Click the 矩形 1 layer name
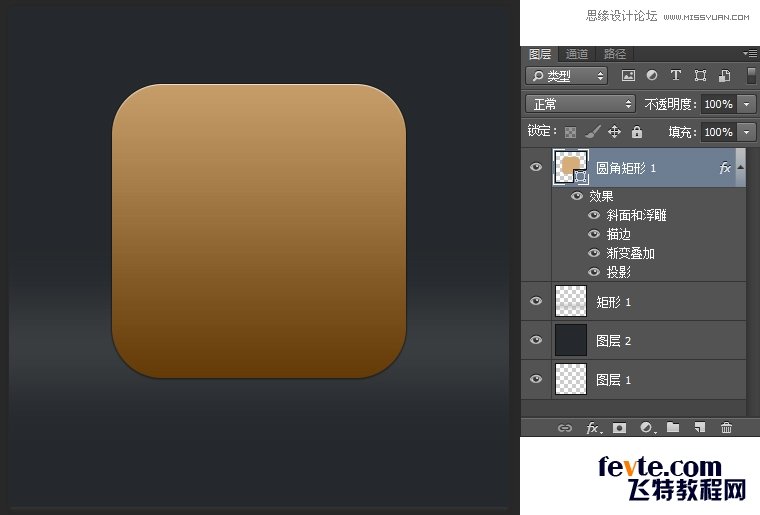760x515 pixels. (614, 302)
